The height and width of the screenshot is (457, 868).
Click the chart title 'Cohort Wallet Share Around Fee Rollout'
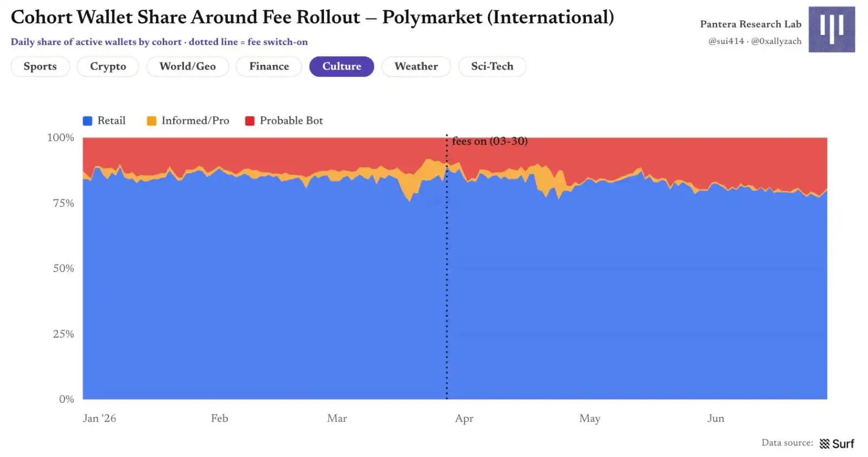click(186, 17)
